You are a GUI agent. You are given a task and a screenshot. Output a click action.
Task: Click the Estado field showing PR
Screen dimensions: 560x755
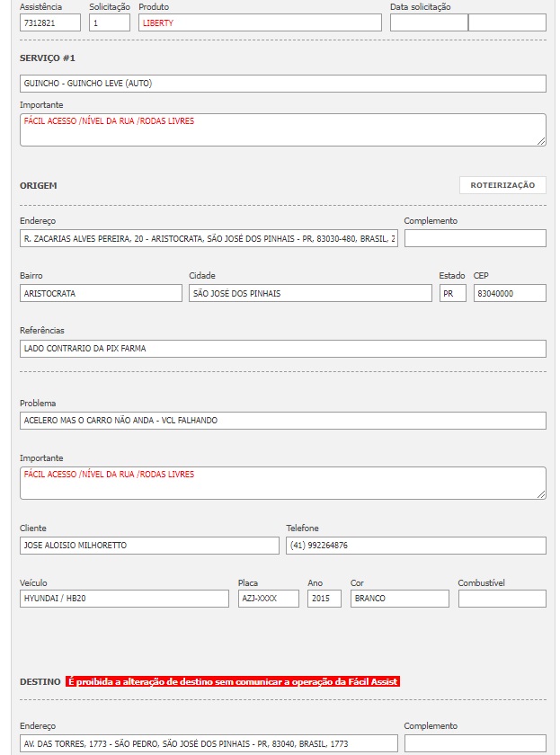[x=452, y=293]
